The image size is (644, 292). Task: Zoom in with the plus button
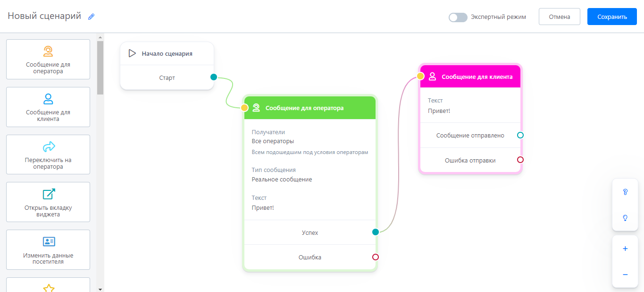(625, 249)
